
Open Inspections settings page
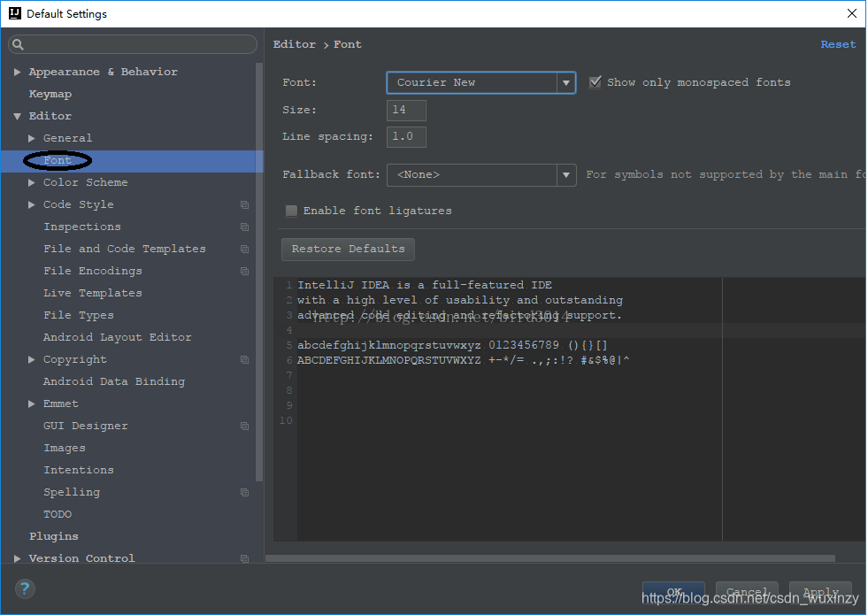(x=82, y=227)
